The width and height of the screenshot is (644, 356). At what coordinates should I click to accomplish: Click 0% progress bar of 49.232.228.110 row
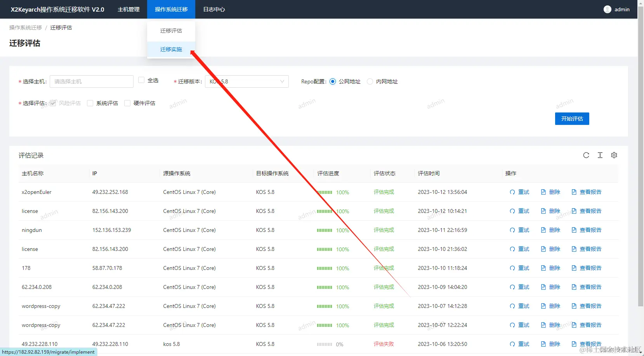[x=325, y=344]
